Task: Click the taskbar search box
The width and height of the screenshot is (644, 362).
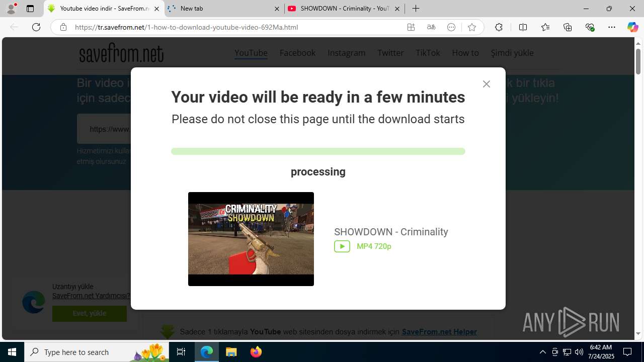Action: click(97, 352)
